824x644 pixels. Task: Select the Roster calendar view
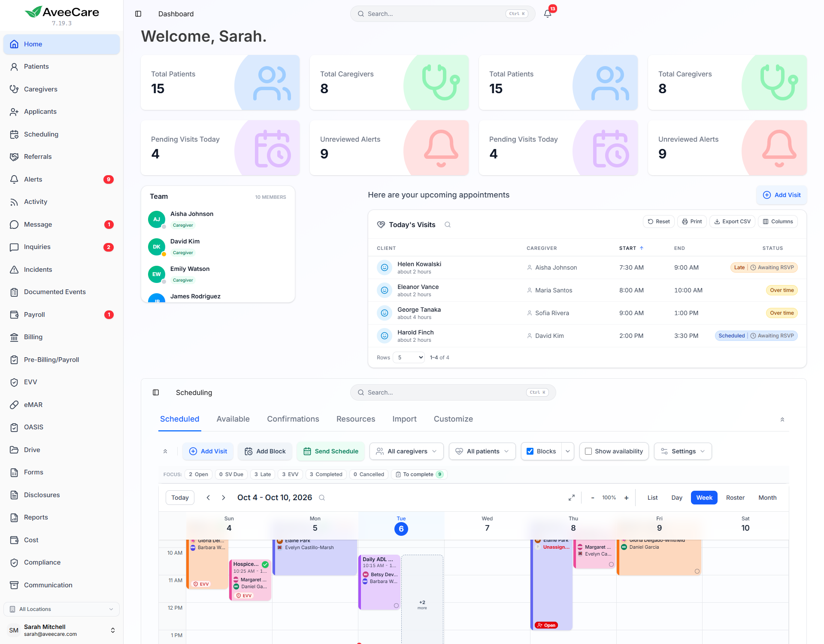(735, 498)
